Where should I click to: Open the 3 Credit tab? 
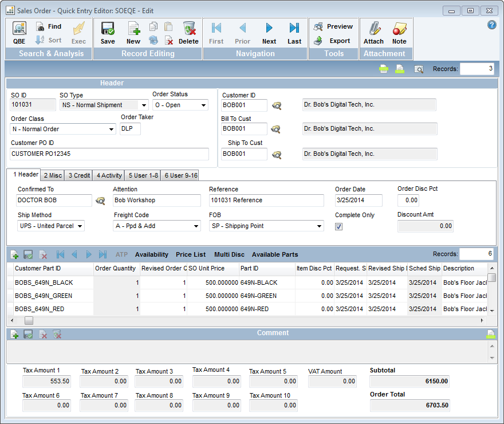(79, 175)
